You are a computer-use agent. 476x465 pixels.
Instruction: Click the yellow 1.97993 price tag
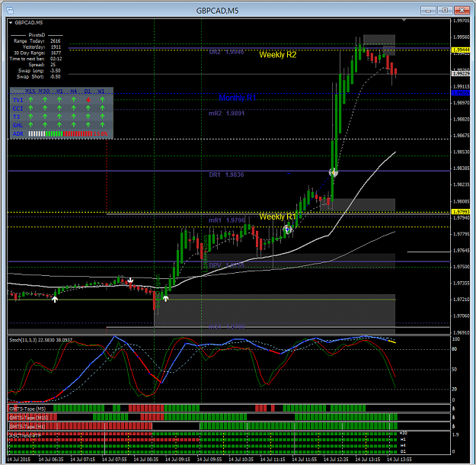pyautogui.click(x=461, y=211)
